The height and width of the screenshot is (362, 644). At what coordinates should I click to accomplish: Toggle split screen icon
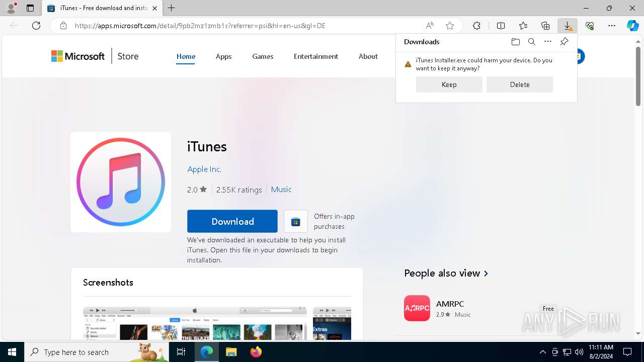pyautogui.click(x=501, y=26)
